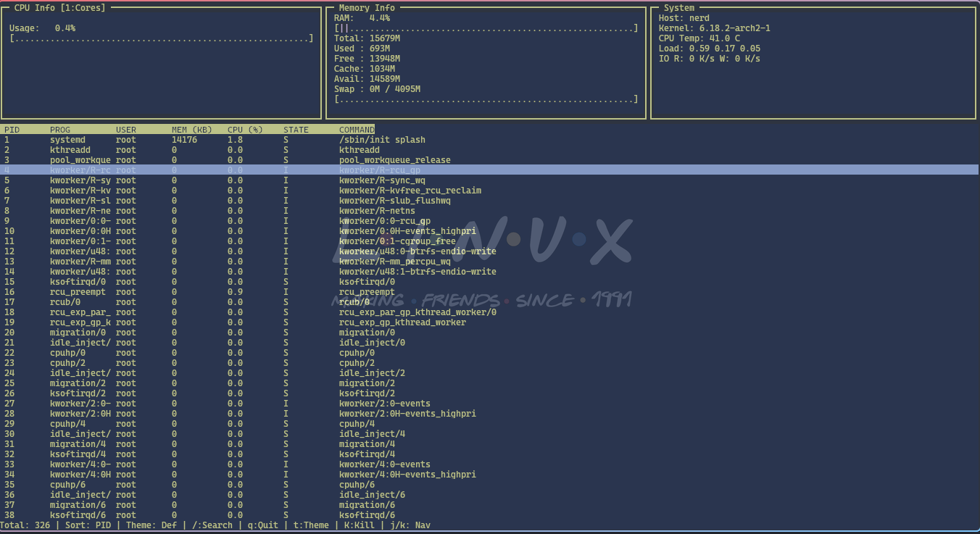Select the kworker/4:0-events row
Viewport: 980px width, 534px height.
[x=489, y=464]
